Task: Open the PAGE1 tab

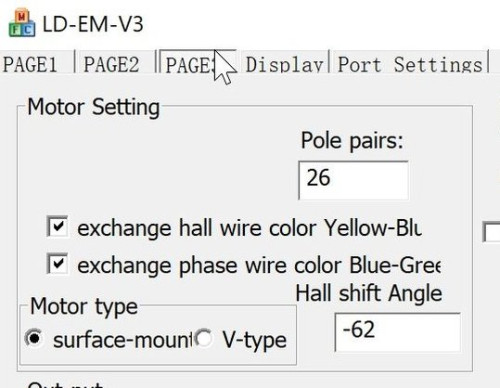Action: pyautogui.click(x=30, y=64)
